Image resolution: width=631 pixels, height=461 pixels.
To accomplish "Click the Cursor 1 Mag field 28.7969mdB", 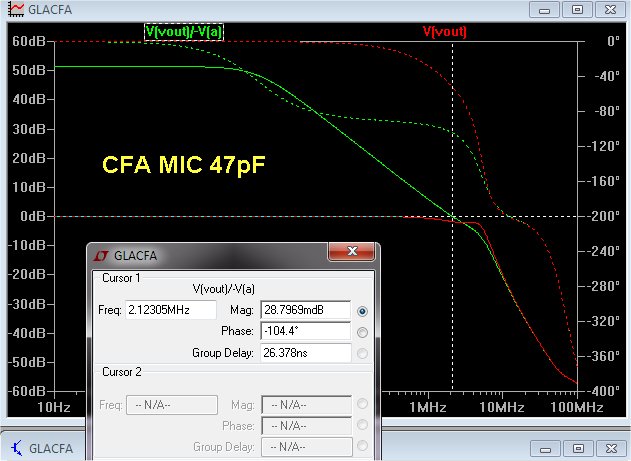I will pyautogui.click(x=306, y=310).
